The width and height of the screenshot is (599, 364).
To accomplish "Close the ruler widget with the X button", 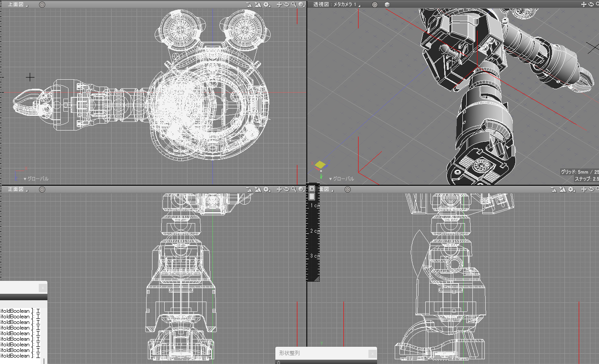I will [x=312, y=189].
